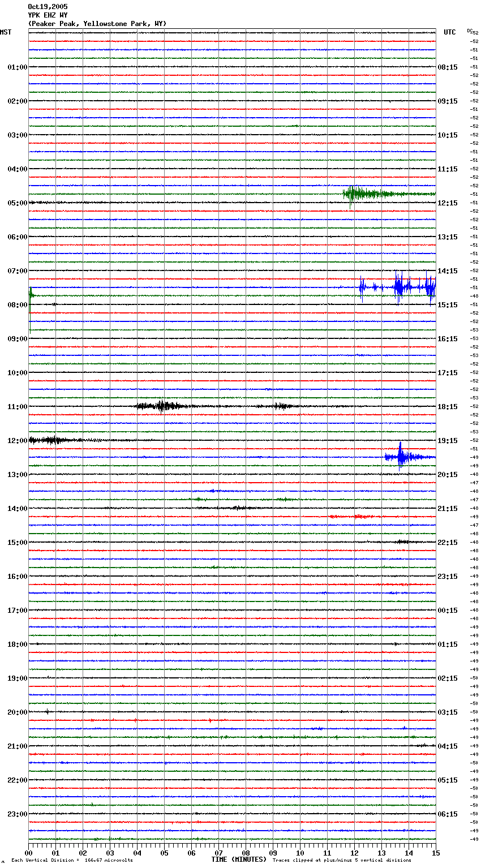Select the 11:00 MST time label

[18, 407]
